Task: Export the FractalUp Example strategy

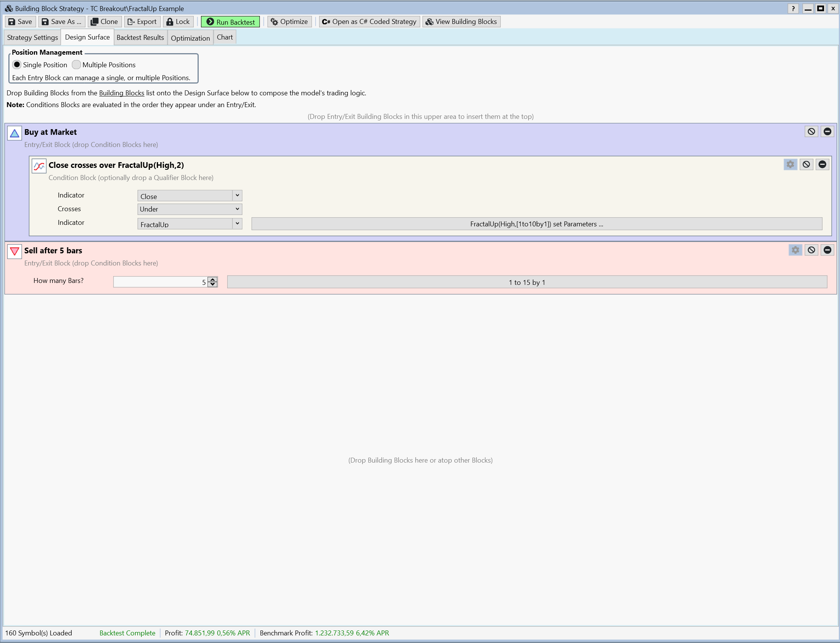Action: pos(142,21)
